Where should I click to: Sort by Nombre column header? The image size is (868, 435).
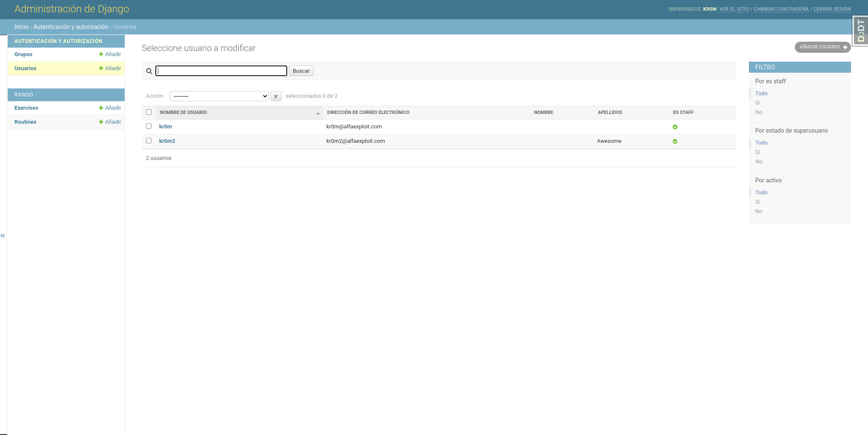pyautogui.click(x=543, y=113)
